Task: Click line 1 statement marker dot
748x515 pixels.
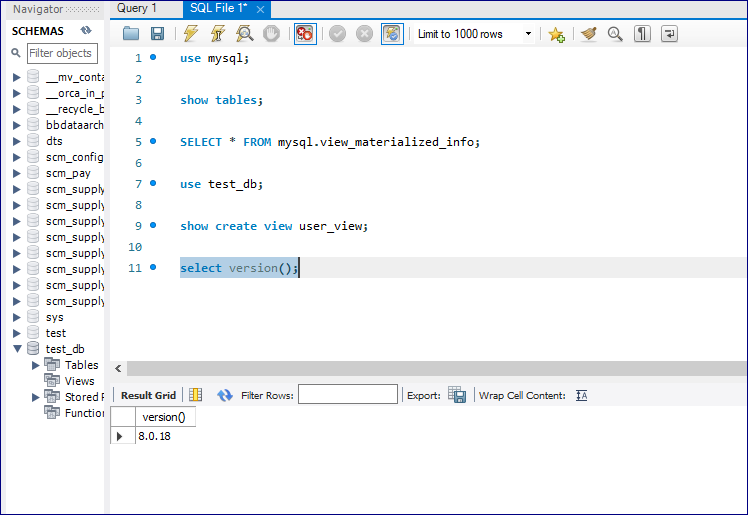Action: pyautogui.click(x=153, y=57)
